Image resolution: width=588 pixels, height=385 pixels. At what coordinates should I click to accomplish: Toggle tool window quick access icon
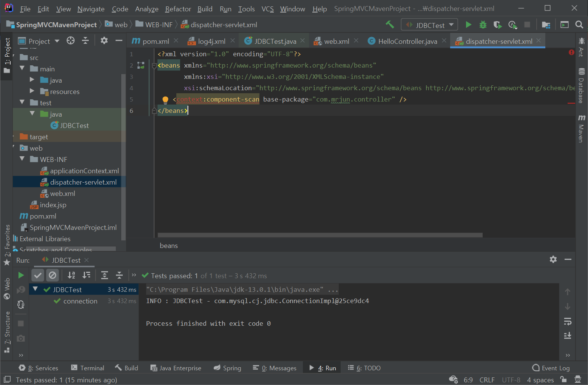(x=7, y=379)
